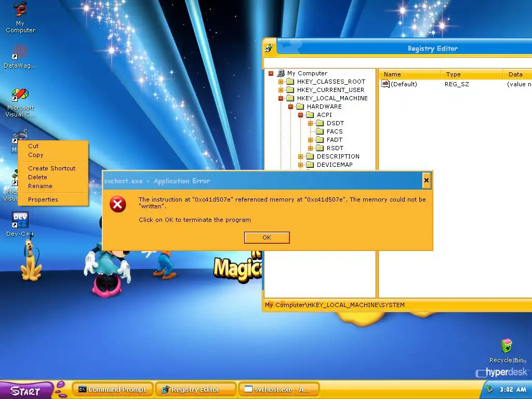Click the FADT folder icon

click(320, 140)
